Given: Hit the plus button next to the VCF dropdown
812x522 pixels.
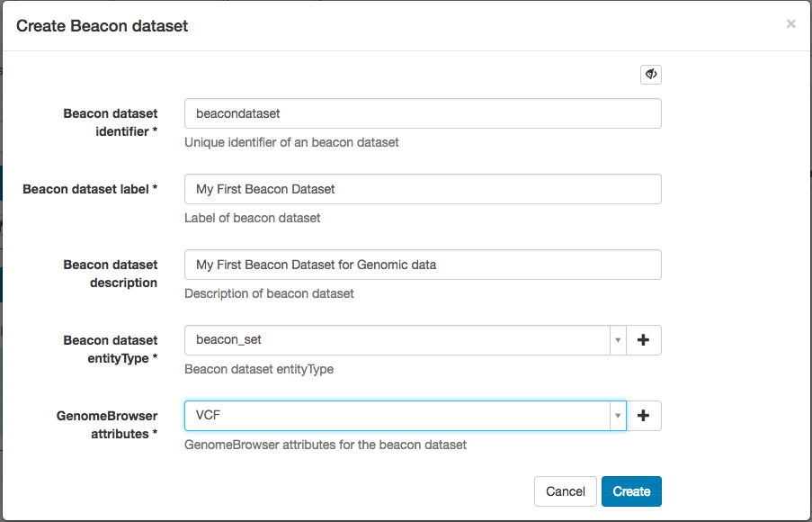Looking at the screenshot, I should tap(644, 416).
